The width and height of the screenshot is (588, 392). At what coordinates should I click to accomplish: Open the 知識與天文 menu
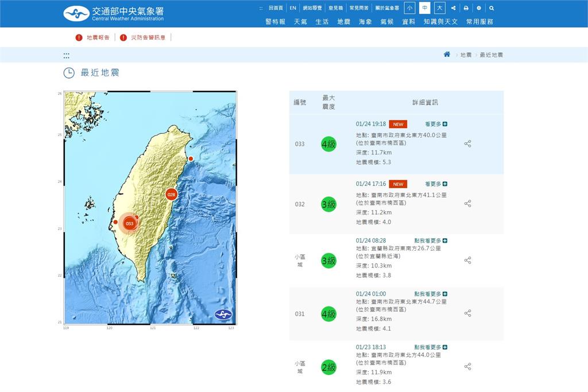440,22
